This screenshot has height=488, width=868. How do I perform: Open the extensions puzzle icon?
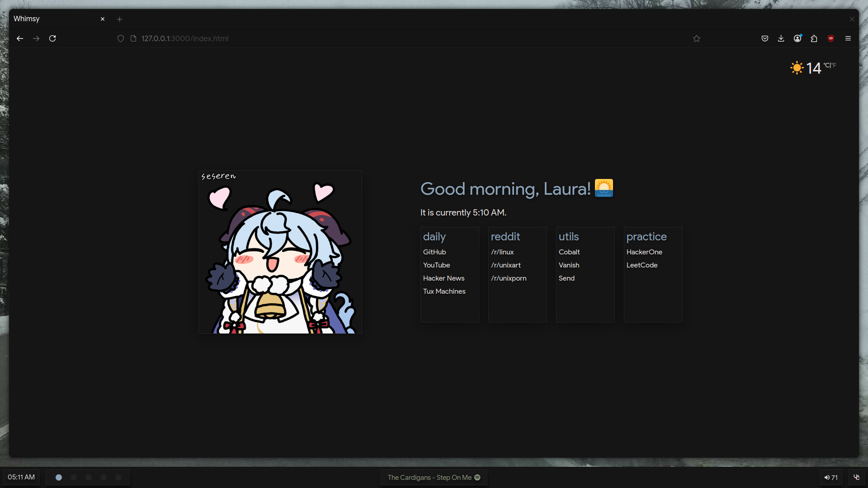pos(814,38)
